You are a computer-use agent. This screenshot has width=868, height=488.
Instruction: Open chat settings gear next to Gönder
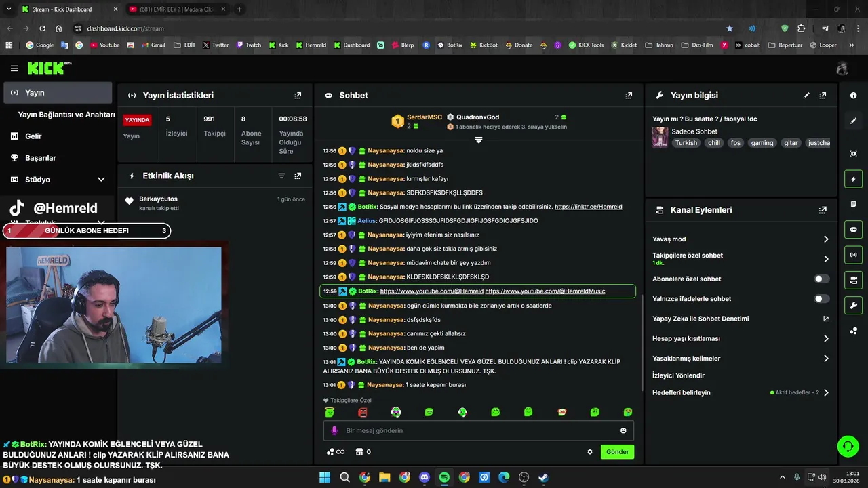click(x=590, y=452)
